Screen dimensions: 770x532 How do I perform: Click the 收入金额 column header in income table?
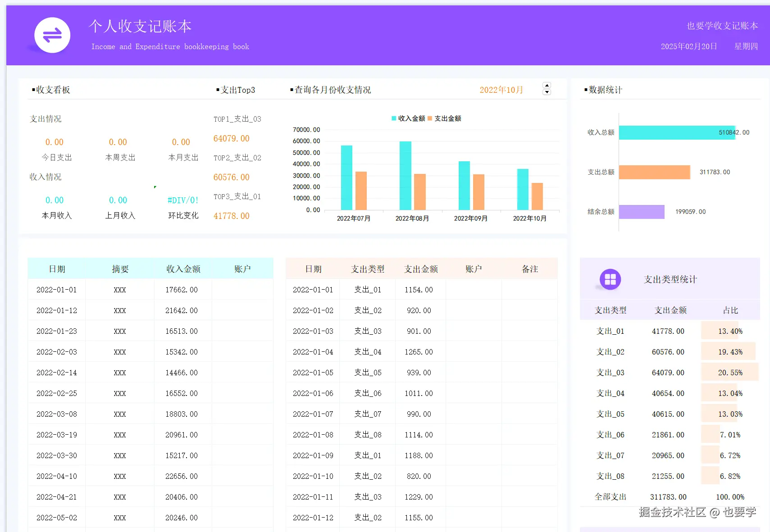click(183, 269)
